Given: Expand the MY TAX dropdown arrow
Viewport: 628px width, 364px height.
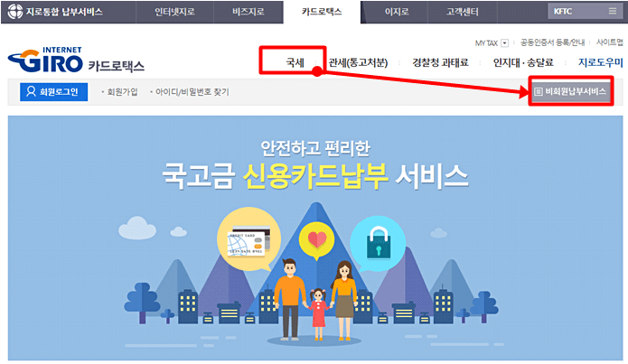Looking at the screenshot, I should 504,42.
